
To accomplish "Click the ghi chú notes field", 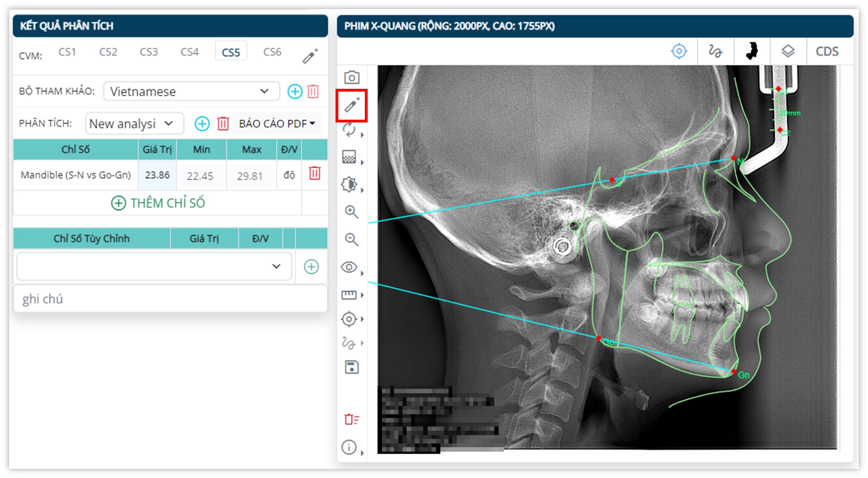I will click(170, 299).
